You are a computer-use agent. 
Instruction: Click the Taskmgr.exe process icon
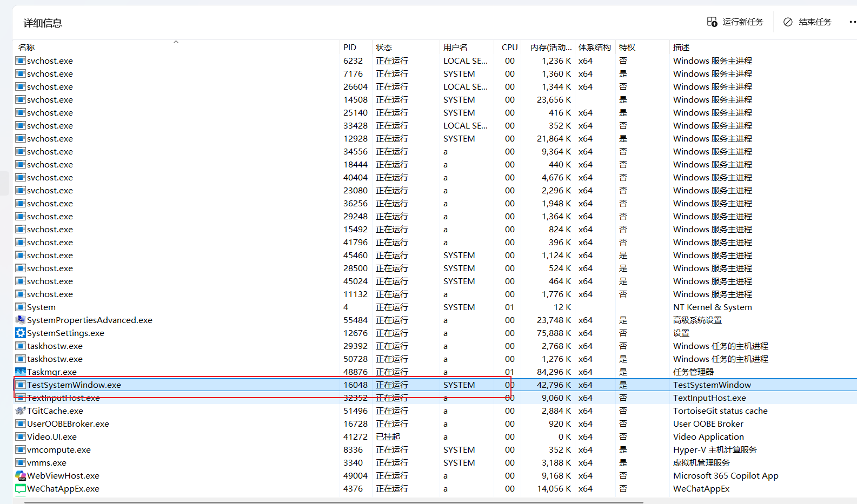(x=21, y=372)
